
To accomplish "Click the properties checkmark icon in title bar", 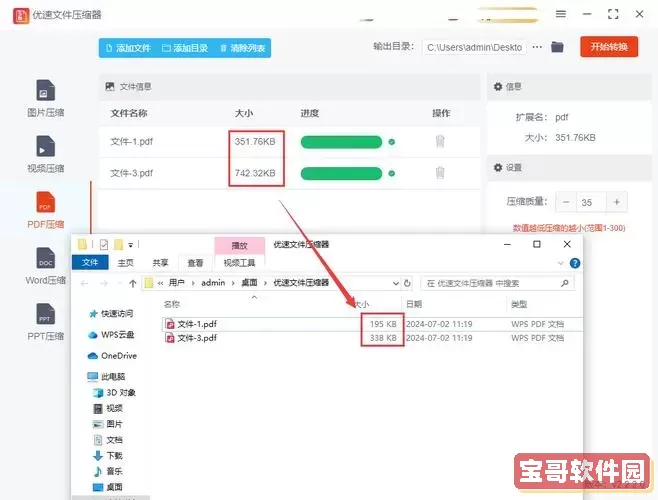I will click(104, 244).
